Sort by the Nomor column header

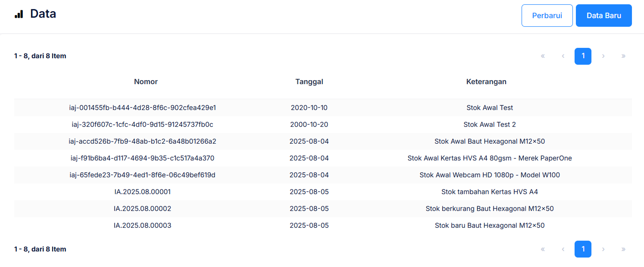click(146, 82)
